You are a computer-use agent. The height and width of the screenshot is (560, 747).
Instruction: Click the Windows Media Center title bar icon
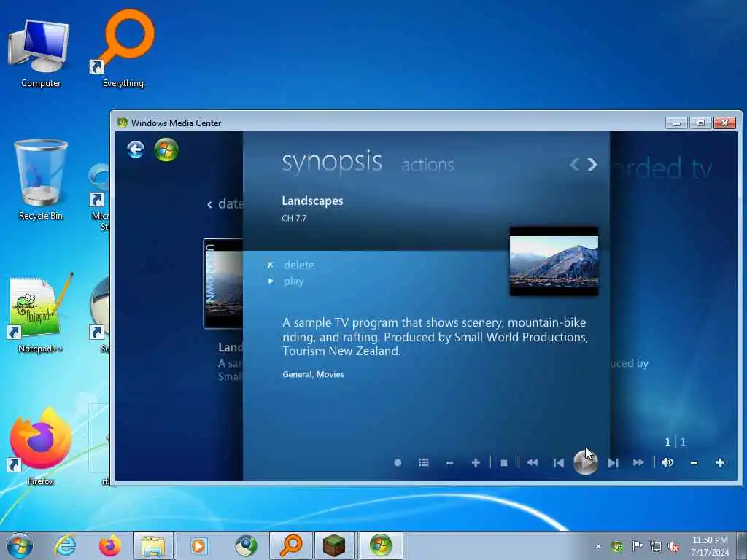(x=122, y=122)
